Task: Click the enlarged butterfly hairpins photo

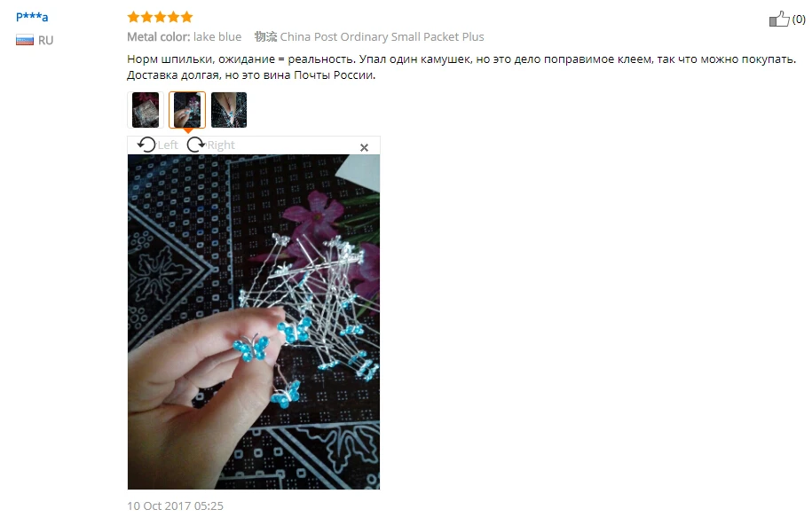Action: click(254, 322)
